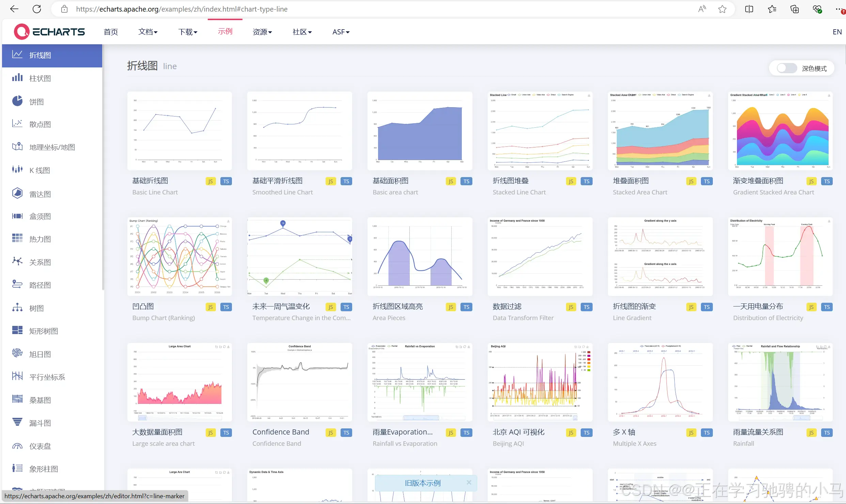Select the graph (关系图) sidebar icon
Image resolution: width=846 pixels, height=504 pixels.
point(17,262)
